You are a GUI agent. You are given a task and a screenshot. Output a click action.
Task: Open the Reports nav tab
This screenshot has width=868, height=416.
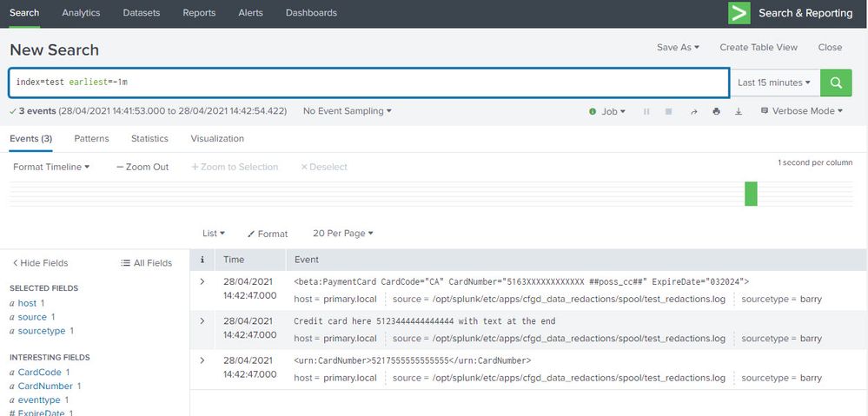click(199, 13)
